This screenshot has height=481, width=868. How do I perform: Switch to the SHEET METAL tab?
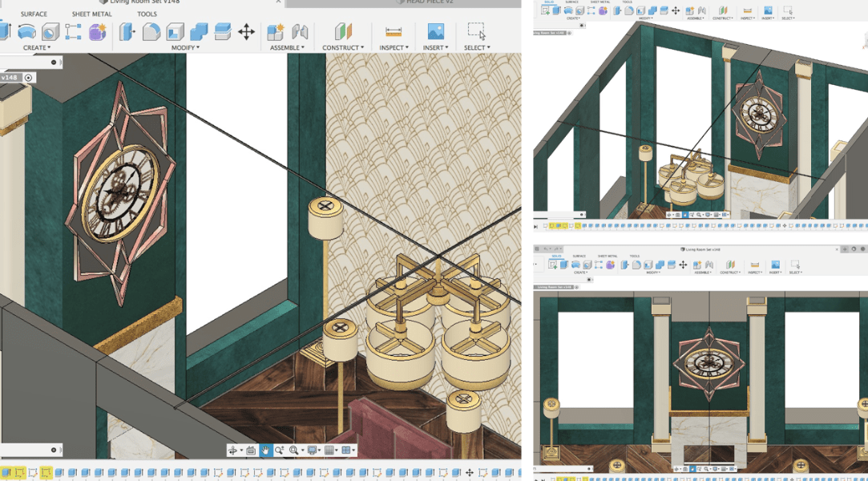click(x=92, y=14)
